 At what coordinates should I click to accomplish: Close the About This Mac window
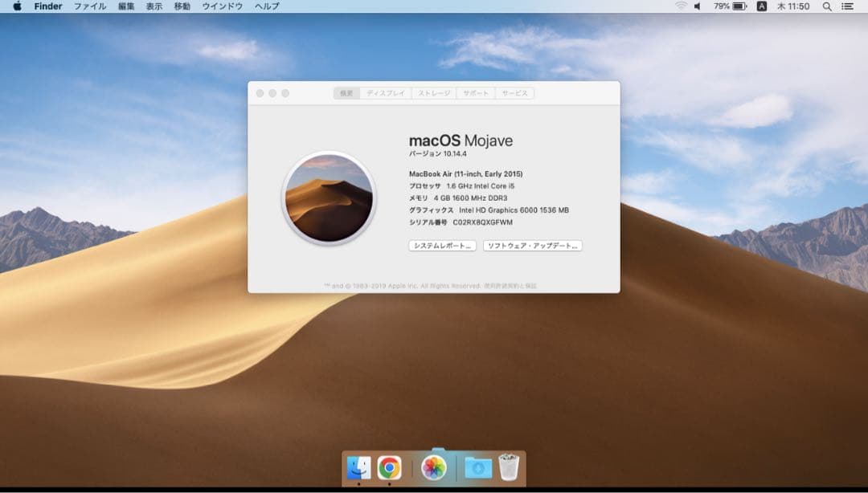click(260, 93)
